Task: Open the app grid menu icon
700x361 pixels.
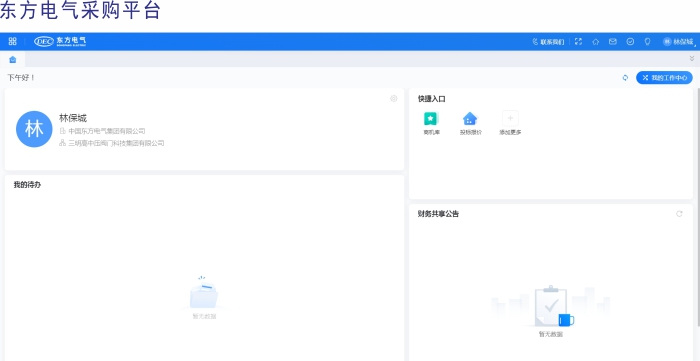Action: coord(12,41)
